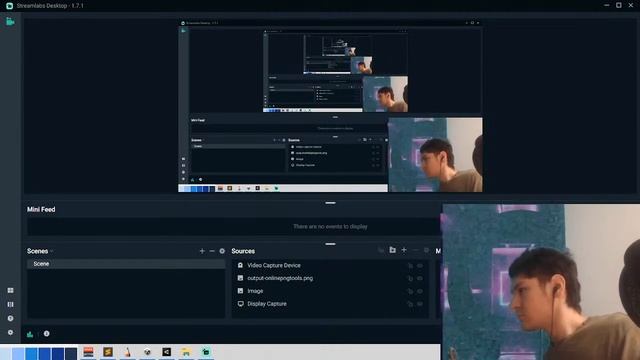Screen dimensions: 640x360
Task: Remove the selected scene with minus
Action: click(x=212, y=251)
